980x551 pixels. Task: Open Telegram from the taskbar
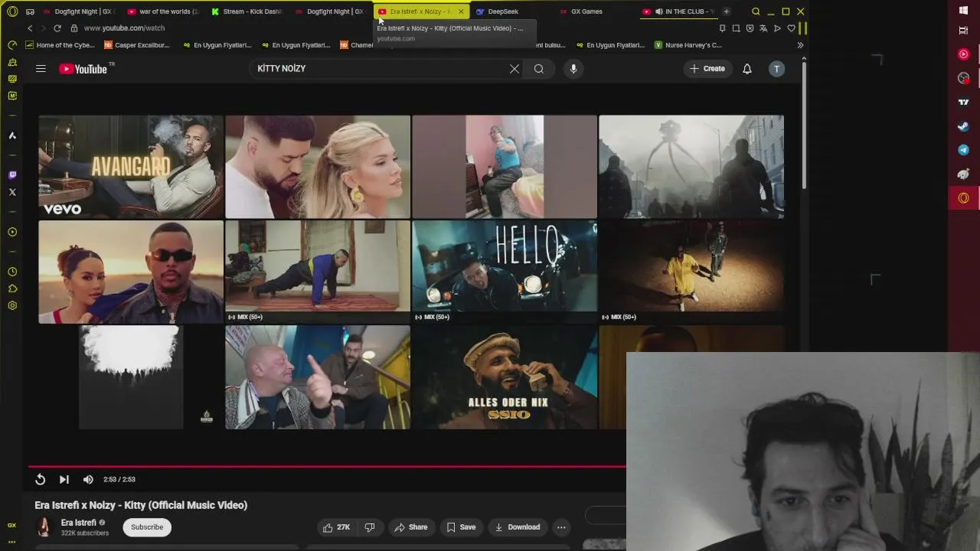point(964,150)
